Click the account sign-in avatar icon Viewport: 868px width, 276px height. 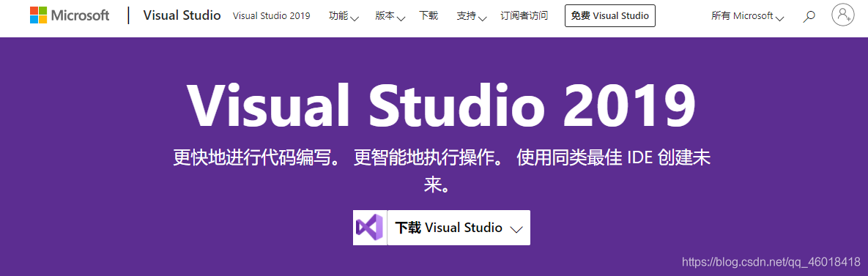(x=842, y=15)
